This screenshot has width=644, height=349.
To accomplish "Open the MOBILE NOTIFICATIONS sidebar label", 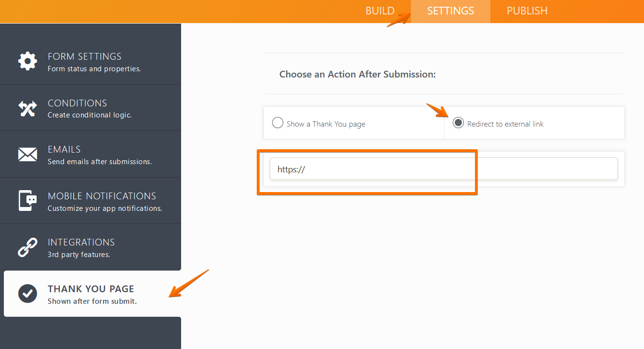I will click(102, 196).
